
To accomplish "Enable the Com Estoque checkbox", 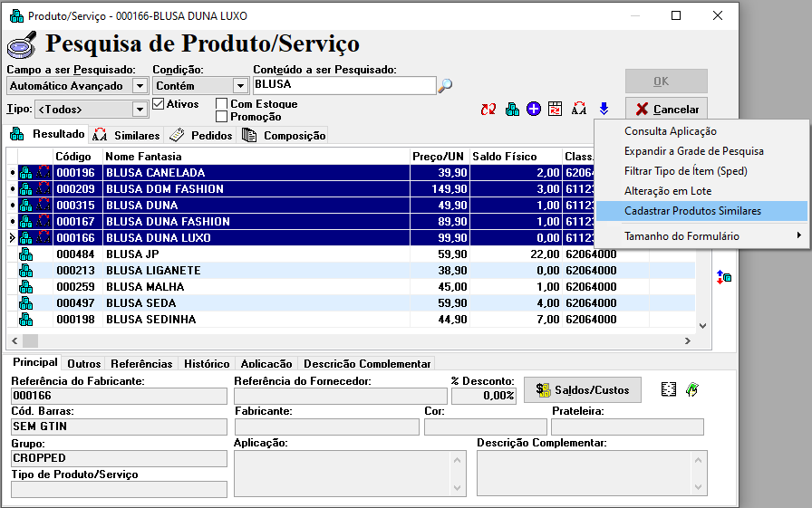I will point(222,104).
